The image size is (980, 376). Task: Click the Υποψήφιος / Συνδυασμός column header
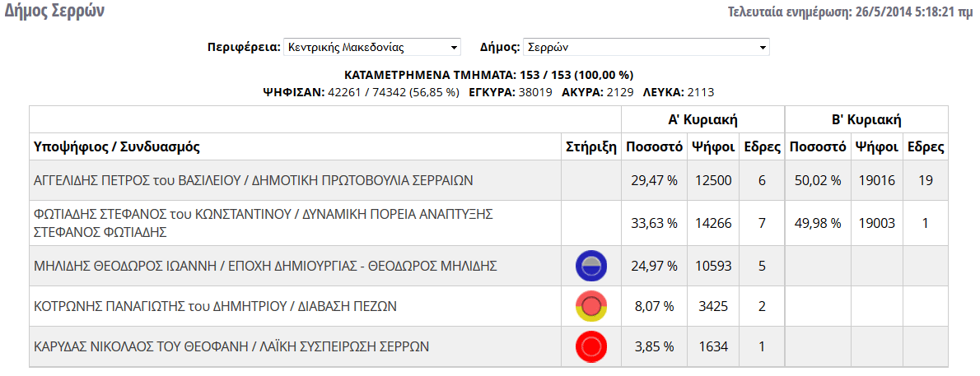tap(117, 147)
